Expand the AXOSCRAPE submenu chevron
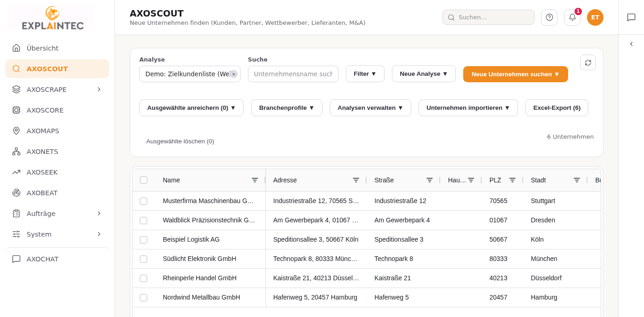The image size is (644, 317). click(x=99, y=89)
